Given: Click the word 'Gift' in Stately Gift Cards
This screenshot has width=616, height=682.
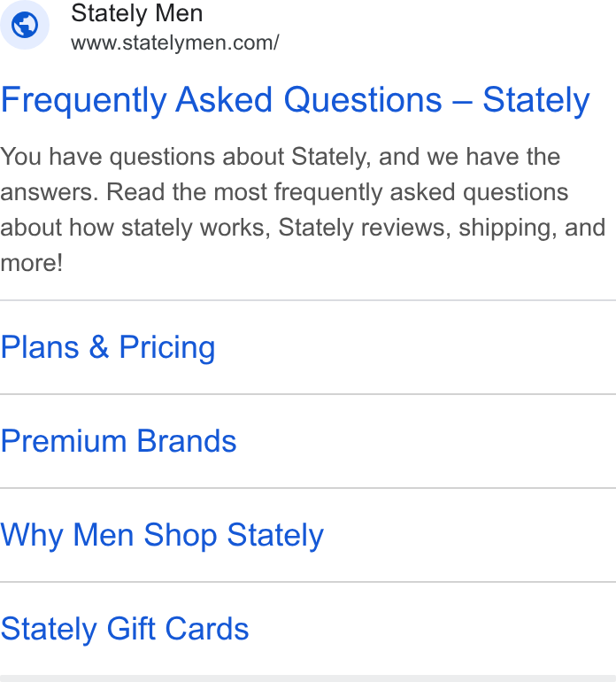Looking at the screenshot, I should coord(131,629).
